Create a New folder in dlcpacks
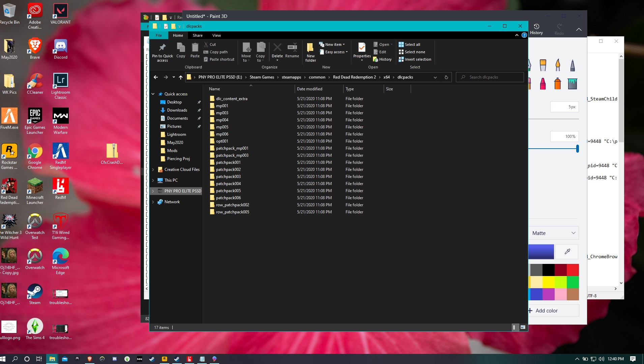This screenshot has height=364, width=644. coord(310,52)
